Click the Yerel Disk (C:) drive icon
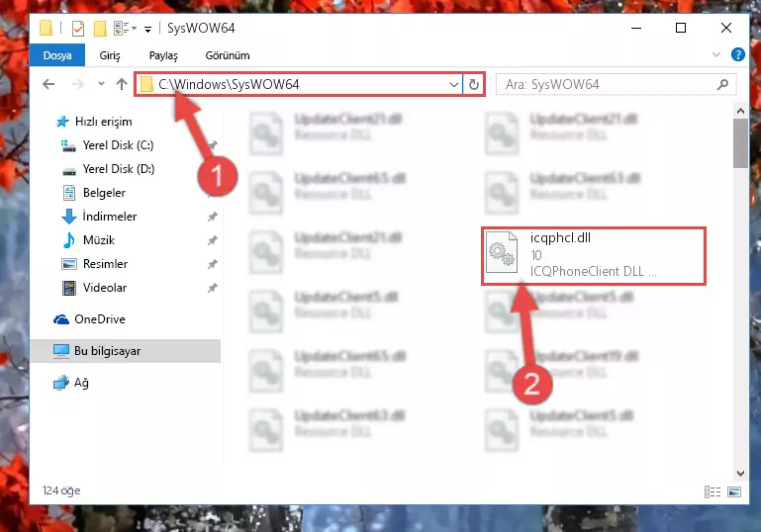Viewport: 761px width, 532px height. pyautogui.click(x=68, y=145)
